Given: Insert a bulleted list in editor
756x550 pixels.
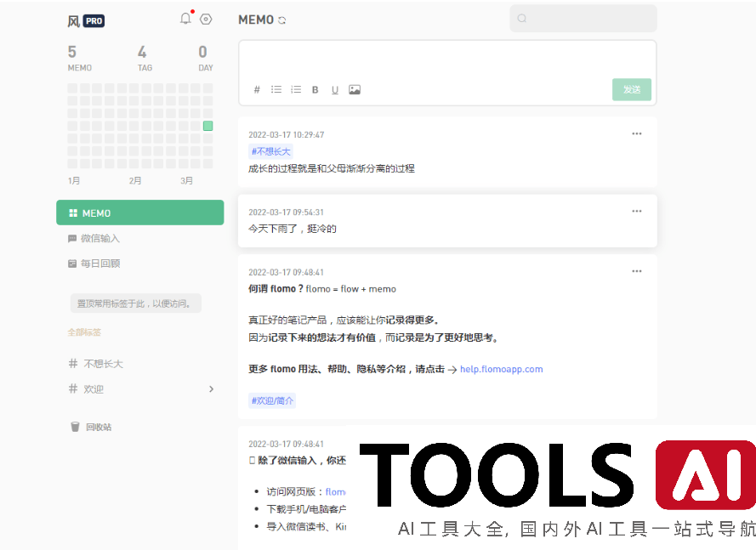Looking at the screenshot, I should [x=276, y=90].
